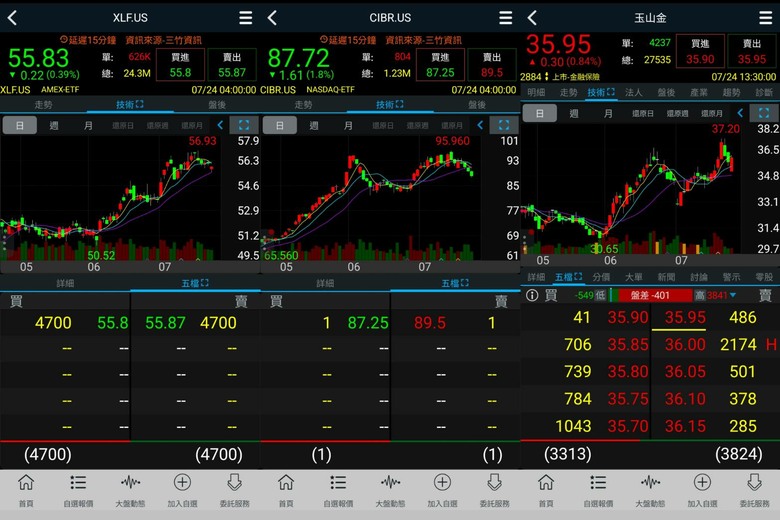Switch to 法人 tab on 玉山金 screen

pos(633,92)
